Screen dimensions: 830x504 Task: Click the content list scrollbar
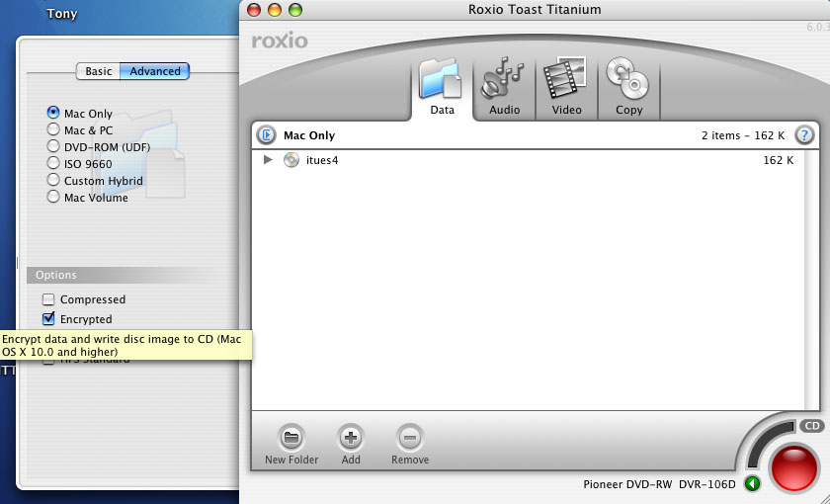tap(811, 280)
